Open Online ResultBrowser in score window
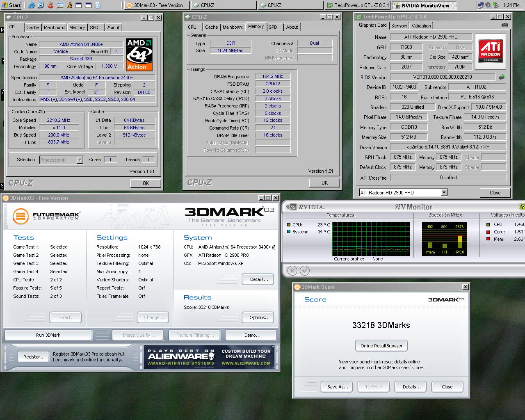The height and width of the screenshot is (420, 525). coord(381,346)
